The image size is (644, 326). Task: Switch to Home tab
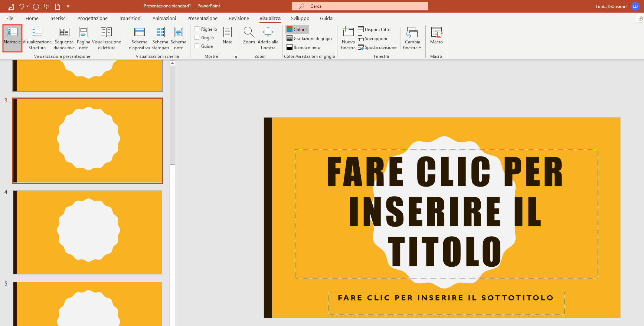point(32,19)
